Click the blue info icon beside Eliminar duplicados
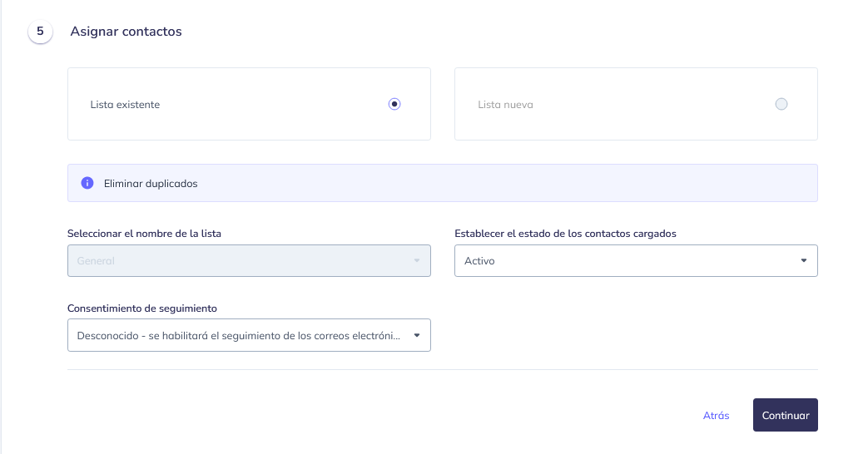The width and height of the screenshot is (868, 454). pyautogui.click(x=87, y=183)
